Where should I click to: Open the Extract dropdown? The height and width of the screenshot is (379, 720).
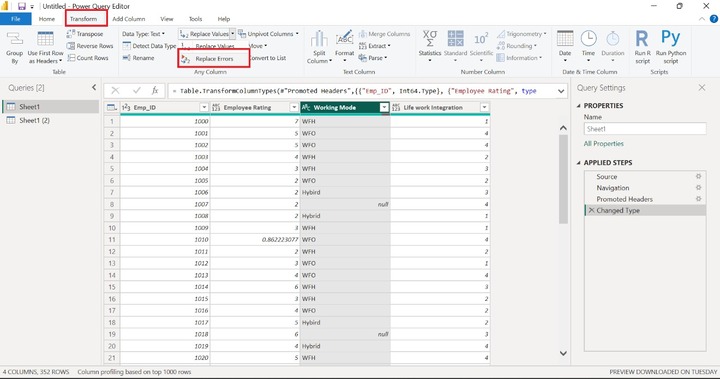tap(375, 46)
